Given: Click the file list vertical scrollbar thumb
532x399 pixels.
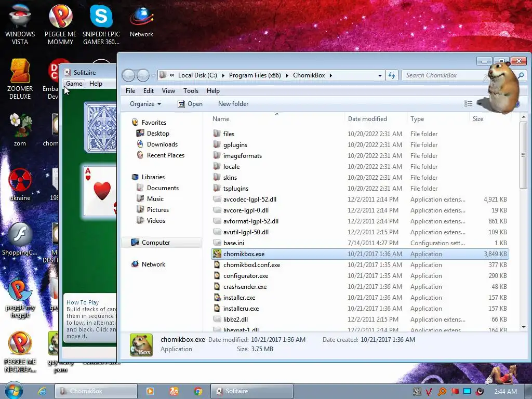Looking at the screenshot, I should (x=523, y=155).
